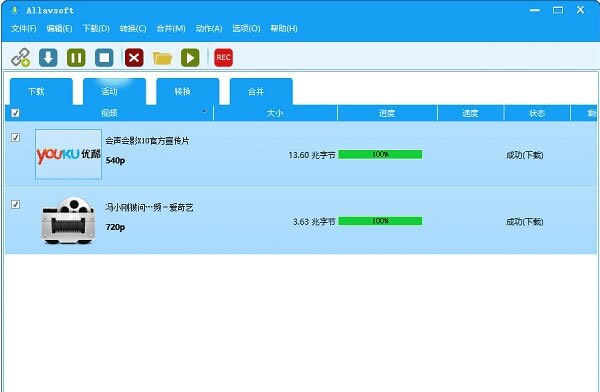Click the paste URL link icon
This screenshot has width=600, height=392.
(20, 58)
